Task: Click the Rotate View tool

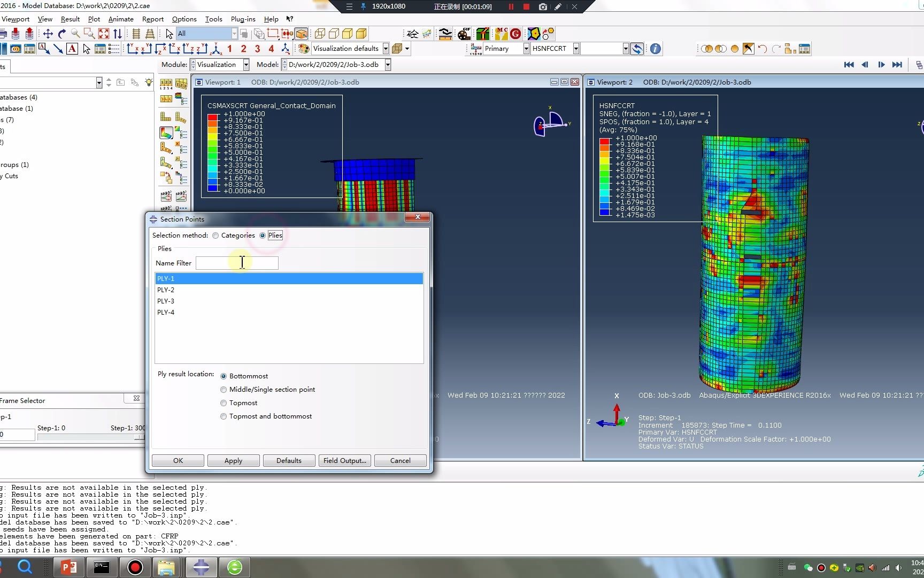Action: pos(61,34)
